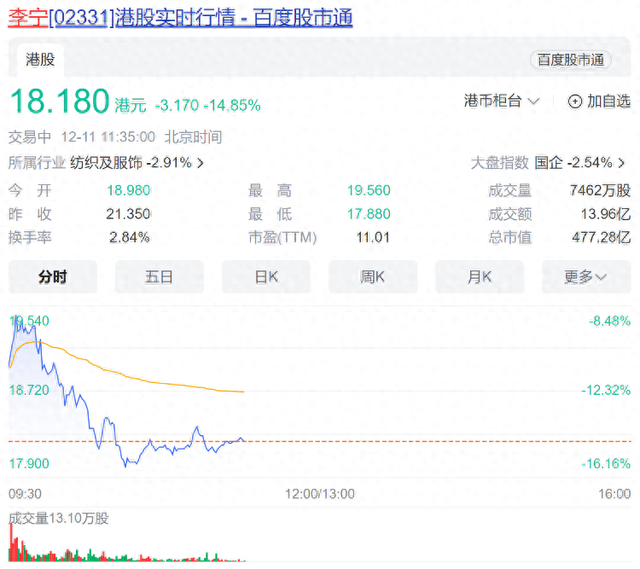
Task: Select the 港股 tab
Action: coord(40,60)
